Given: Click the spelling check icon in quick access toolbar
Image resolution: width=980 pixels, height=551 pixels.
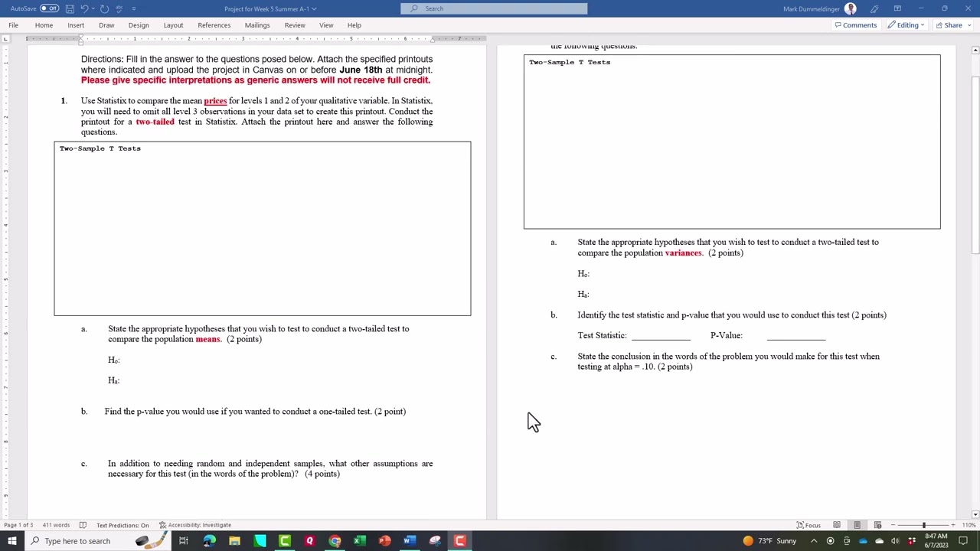Looking at the screenshot, I should 119,8.
